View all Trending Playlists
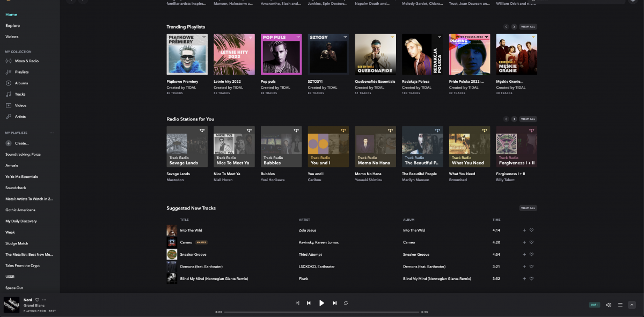Screen dimensions: 644x317 pyautogui.click(x=528, y=26)
